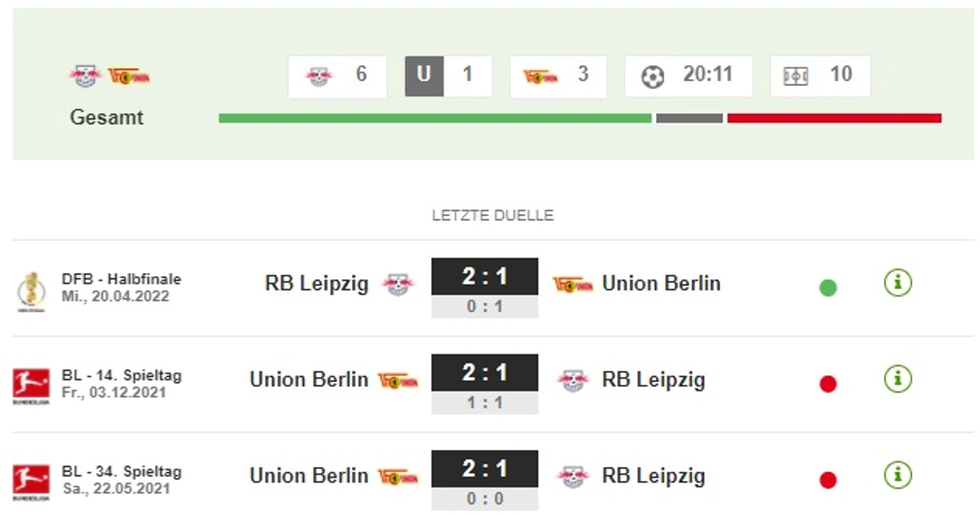Click the DFB Pokal trophy logo

(x=32, y=291)
